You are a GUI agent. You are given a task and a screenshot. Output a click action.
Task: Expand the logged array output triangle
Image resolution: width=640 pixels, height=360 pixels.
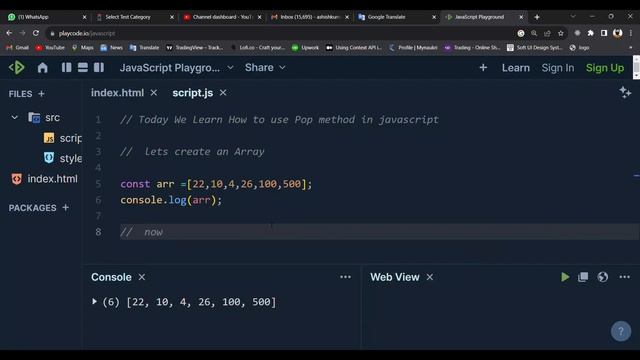94,302
